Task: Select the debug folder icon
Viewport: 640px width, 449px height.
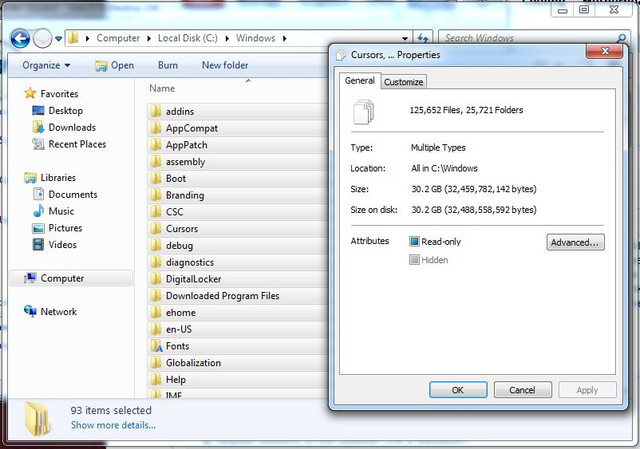Action: 156,245
